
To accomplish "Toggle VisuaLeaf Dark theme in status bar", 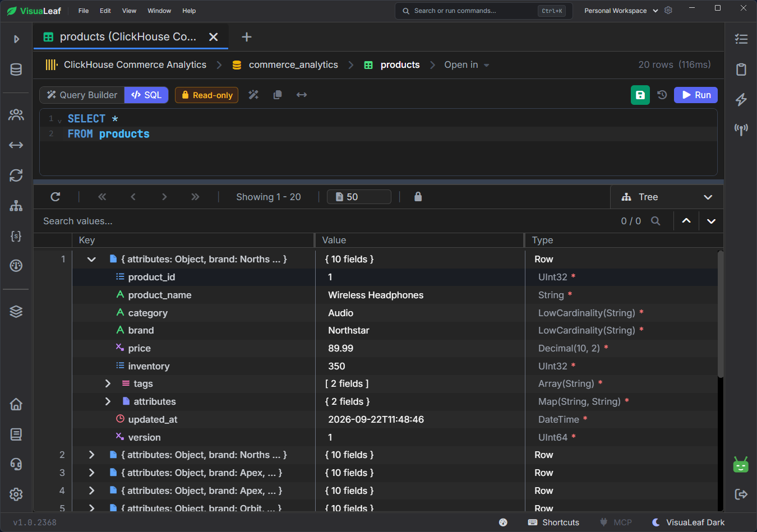I will click(x=689, y=522).
